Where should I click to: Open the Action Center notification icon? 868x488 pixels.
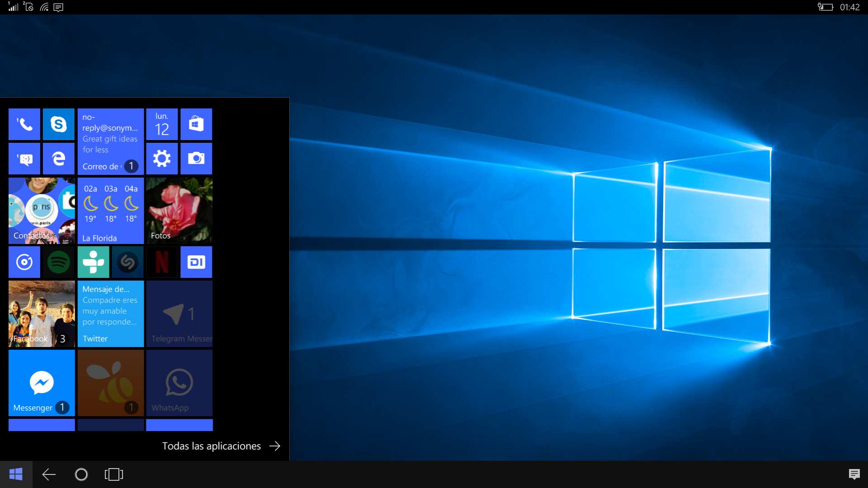coord(854,474)
